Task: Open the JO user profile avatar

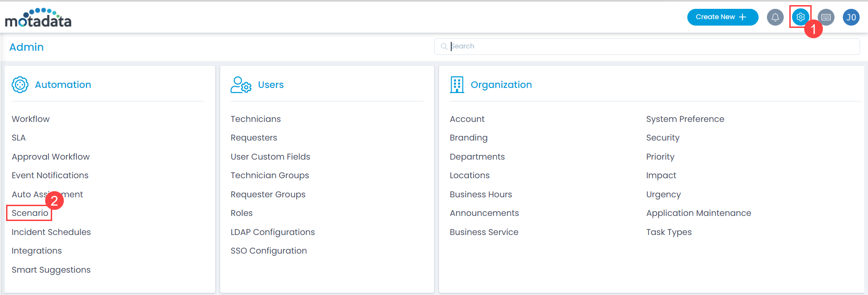Action: (851, 17)
